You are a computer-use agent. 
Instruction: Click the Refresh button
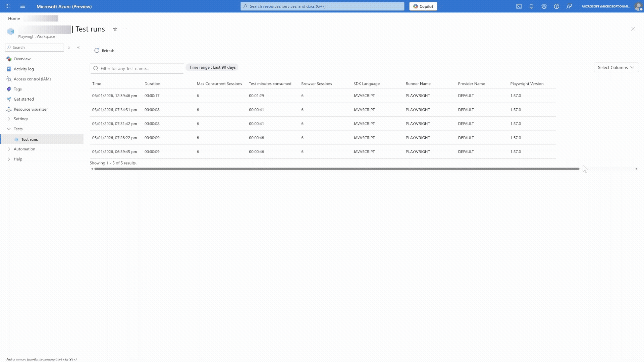coord(104,51)
